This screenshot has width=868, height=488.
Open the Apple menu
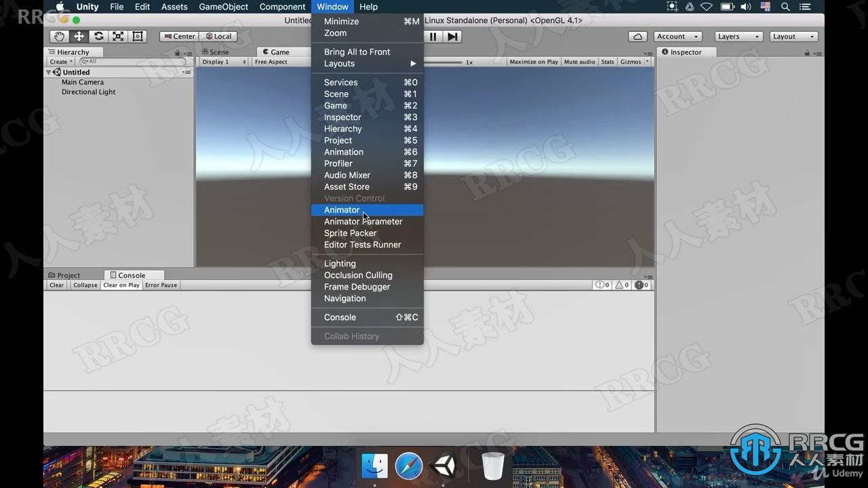(x=60, y=7)
